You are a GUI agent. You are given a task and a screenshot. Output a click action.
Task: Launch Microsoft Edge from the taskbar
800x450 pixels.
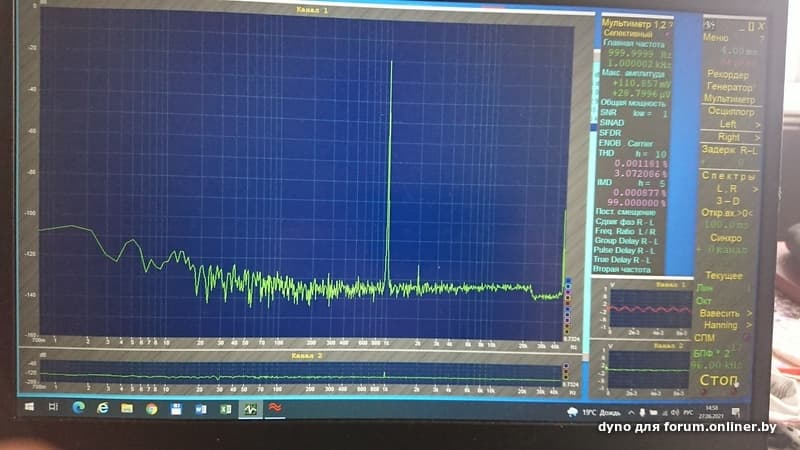tap(78, 407)
